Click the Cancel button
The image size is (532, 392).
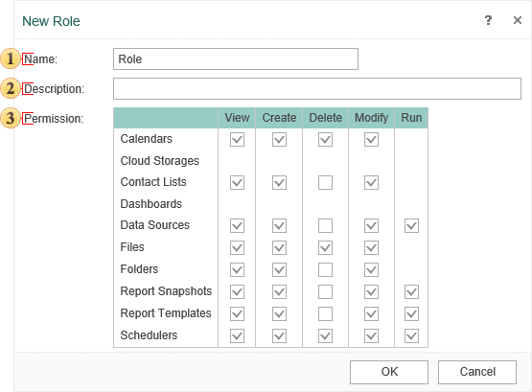tap(477, 372)
